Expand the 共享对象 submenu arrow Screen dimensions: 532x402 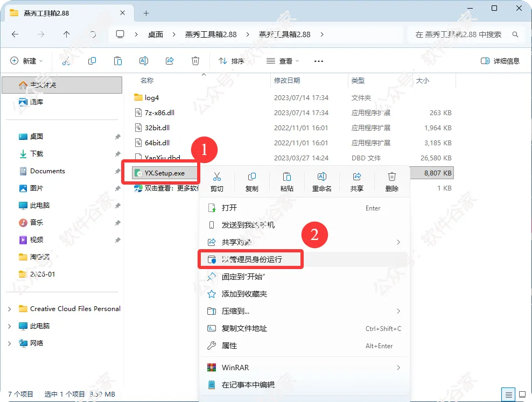[x=398, y=242]
